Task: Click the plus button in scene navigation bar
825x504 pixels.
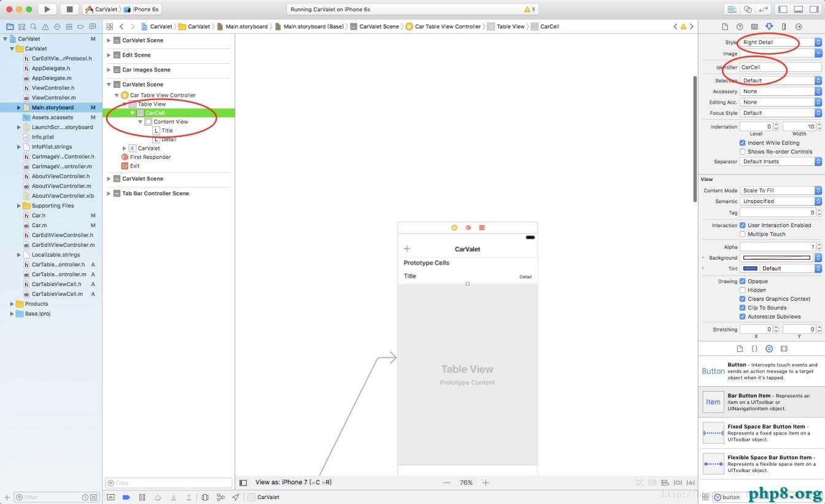Action: [x=407, y=249]
